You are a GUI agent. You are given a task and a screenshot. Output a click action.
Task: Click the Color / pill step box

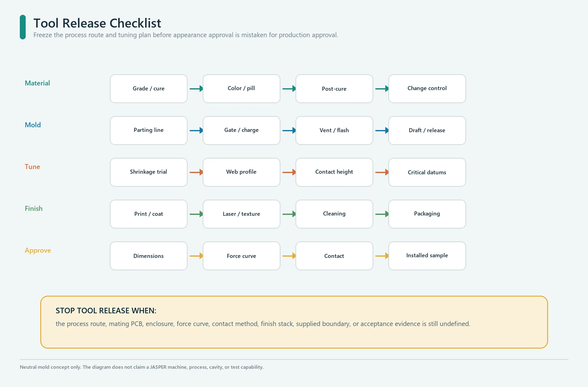(x=241, y=89)
